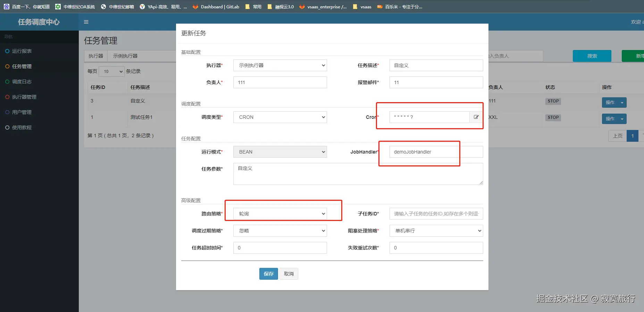Click the 执行器管理 sidebar circle icon
644x312 pixels.
click(7, 97)
